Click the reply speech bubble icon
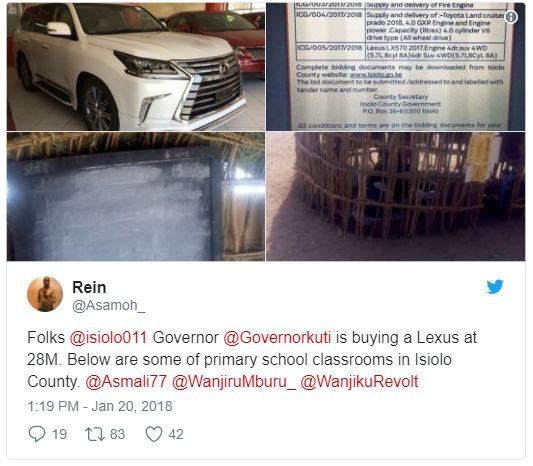The image size is (533, 466). click(37, 434)
